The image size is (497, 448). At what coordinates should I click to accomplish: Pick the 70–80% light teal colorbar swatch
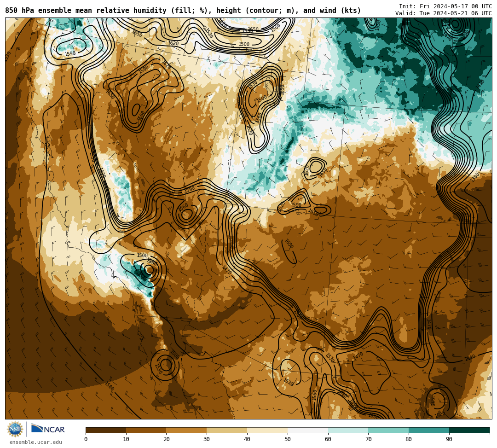coord(388,430)
